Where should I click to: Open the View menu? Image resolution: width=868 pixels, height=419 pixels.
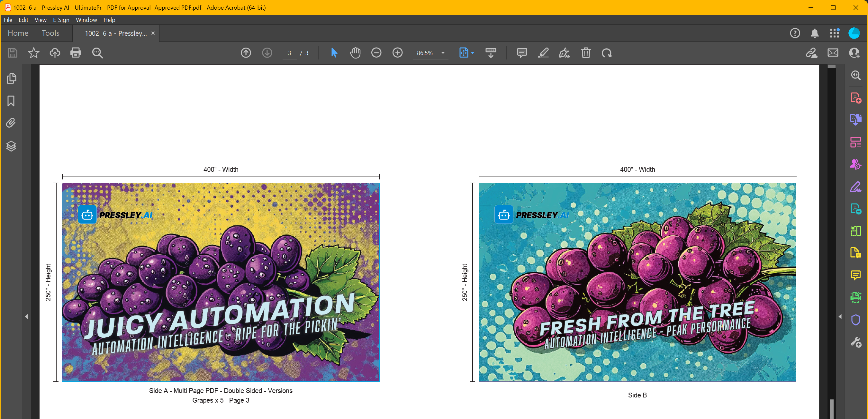point(41,20)
